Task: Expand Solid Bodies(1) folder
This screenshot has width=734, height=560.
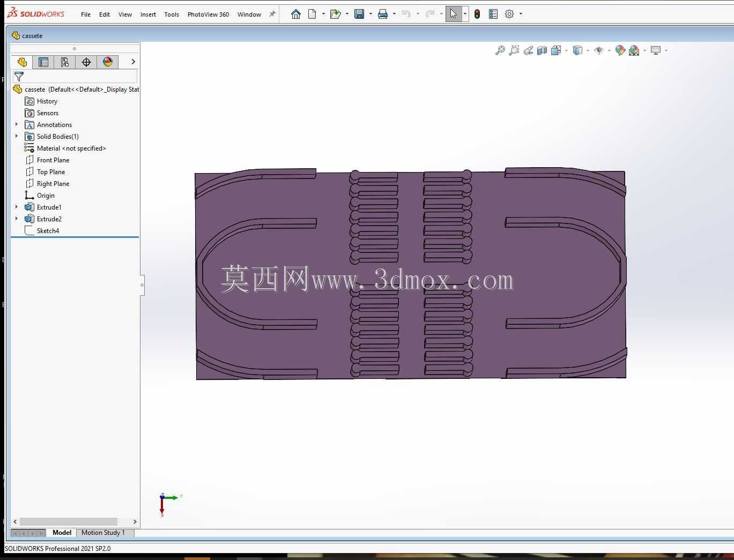Action: coord(17,137)
